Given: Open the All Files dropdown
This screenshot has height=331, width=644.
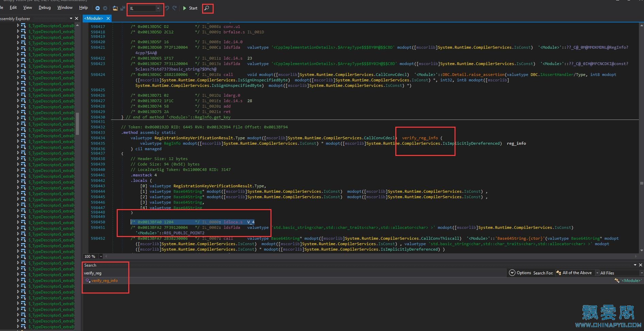Looking at the screenshot, I should click(621, 273).
